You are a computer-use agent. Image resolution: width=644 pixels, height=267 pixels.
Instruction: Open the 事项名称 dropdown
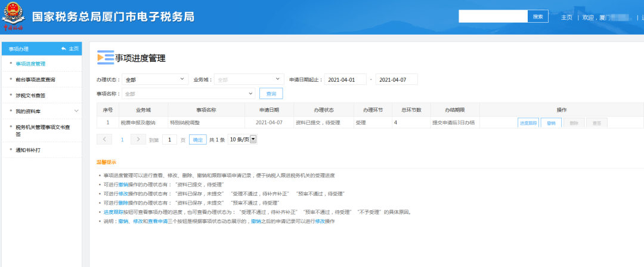pyautogui.click(x=189, y=94)
